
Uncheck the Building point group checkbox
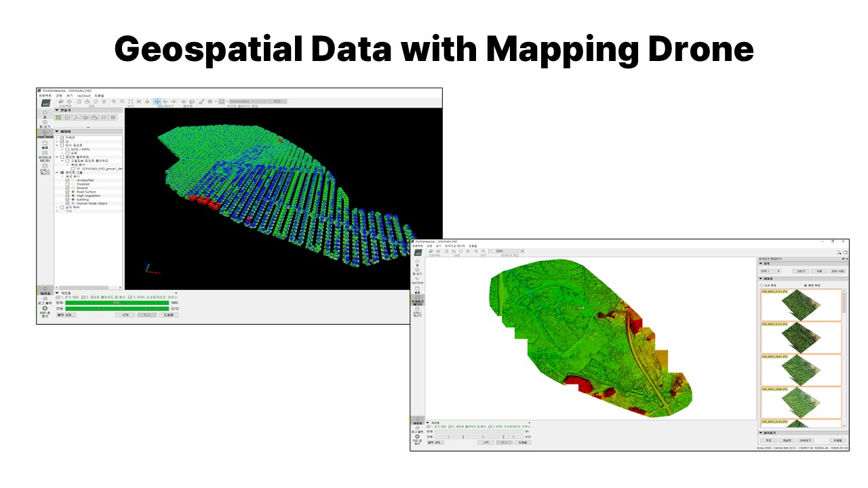pyautogui.click(x=67, y=200)
